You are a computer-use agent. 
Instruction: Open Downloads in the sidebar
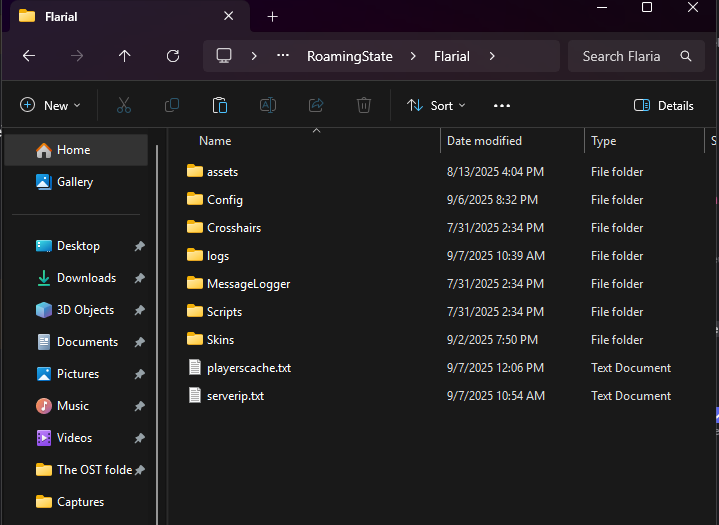86,278
